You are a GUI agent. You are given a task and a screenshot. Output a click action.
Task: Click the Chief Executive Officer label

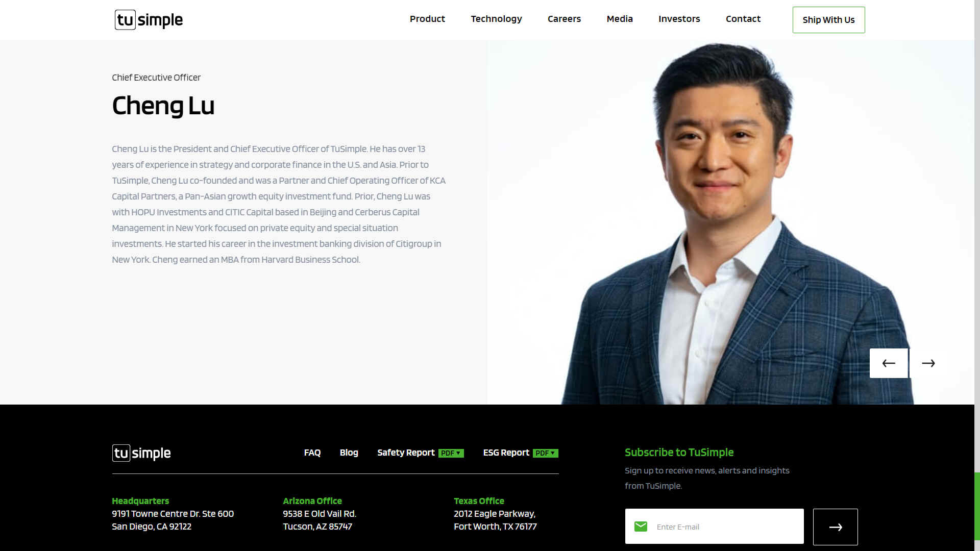pyautogui.click(x=156, y=78)
